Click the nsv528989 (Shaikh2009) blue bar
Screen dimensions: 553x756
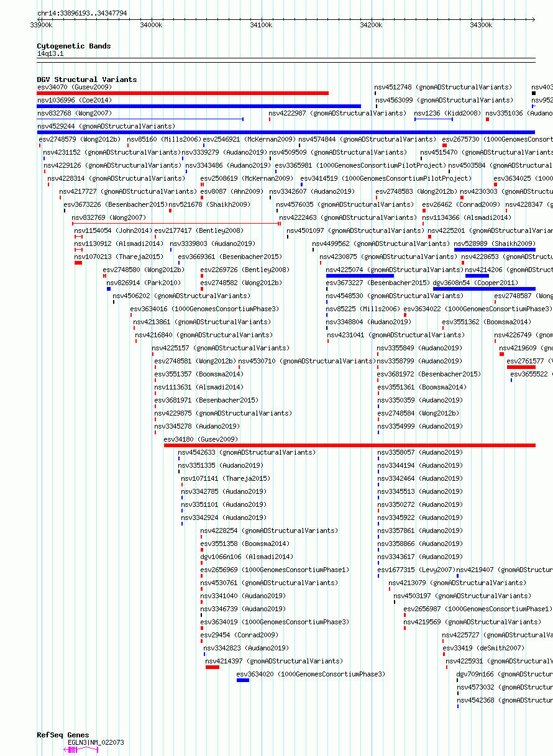click(495, 250)
